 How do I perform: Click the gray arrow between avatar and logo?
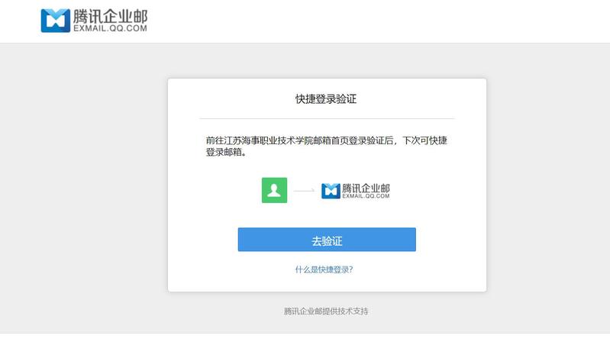point(304,191)
